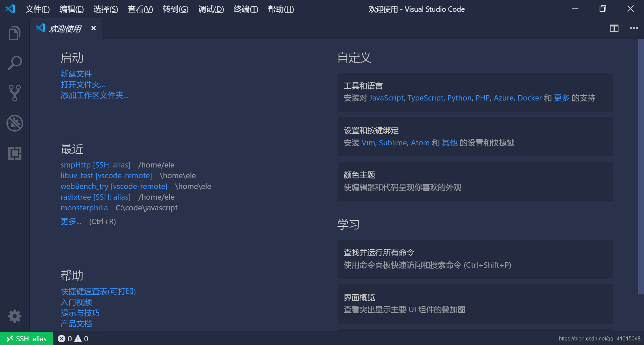
Task: Open the 查找并运行所有命令 card
Action: [x=475, y=259]
